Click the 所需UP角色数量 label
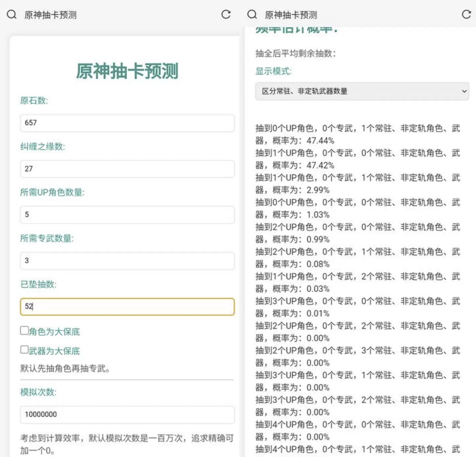This screenshot has height=457, width=476. point(52,192)
